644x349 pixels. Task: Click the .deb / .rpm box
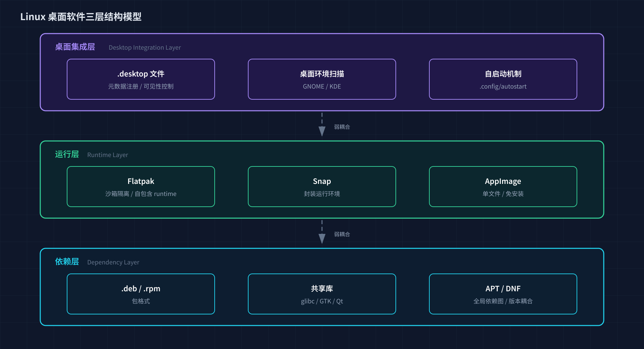tap(141, 294)
